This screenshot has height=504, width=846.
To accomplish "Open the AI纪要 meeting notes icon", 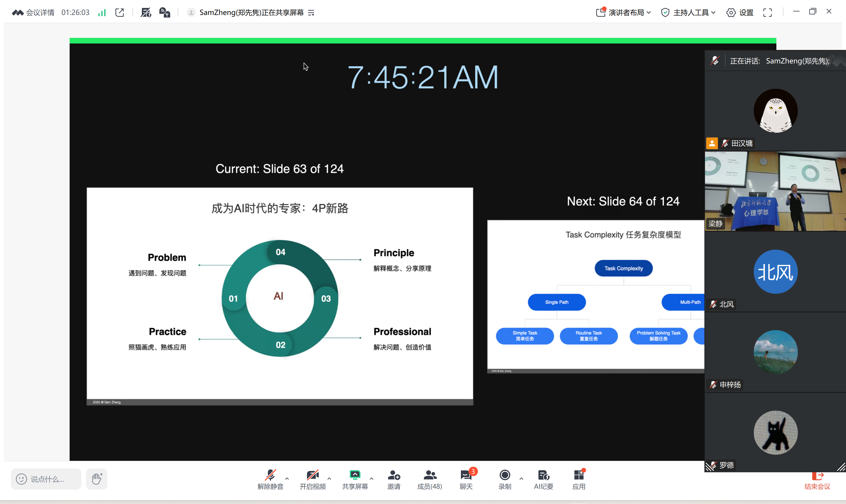I will coord(543,479).
